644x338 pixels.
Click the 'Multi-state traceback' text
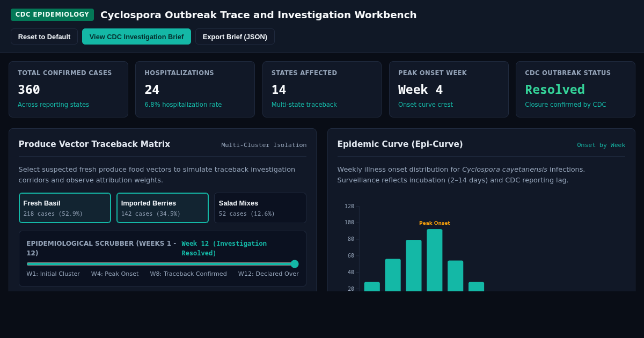pos(304,105)
